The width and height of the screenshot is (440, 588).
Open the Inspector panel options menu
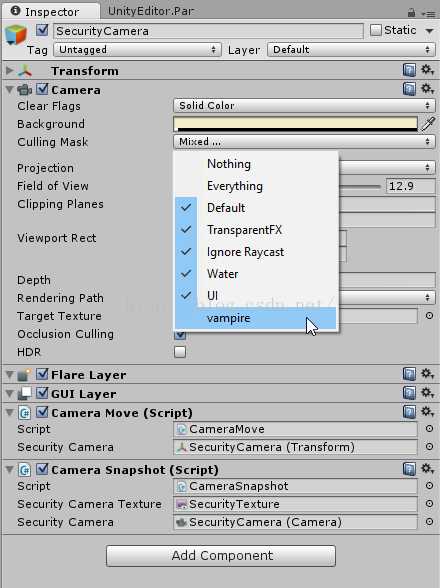[x=428, y=14]
